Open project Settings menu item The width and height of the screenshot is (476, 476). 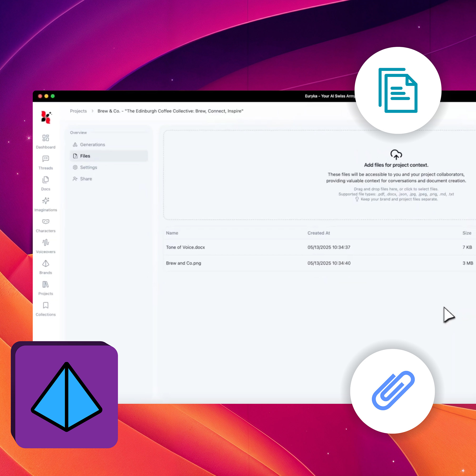(89, 168)
